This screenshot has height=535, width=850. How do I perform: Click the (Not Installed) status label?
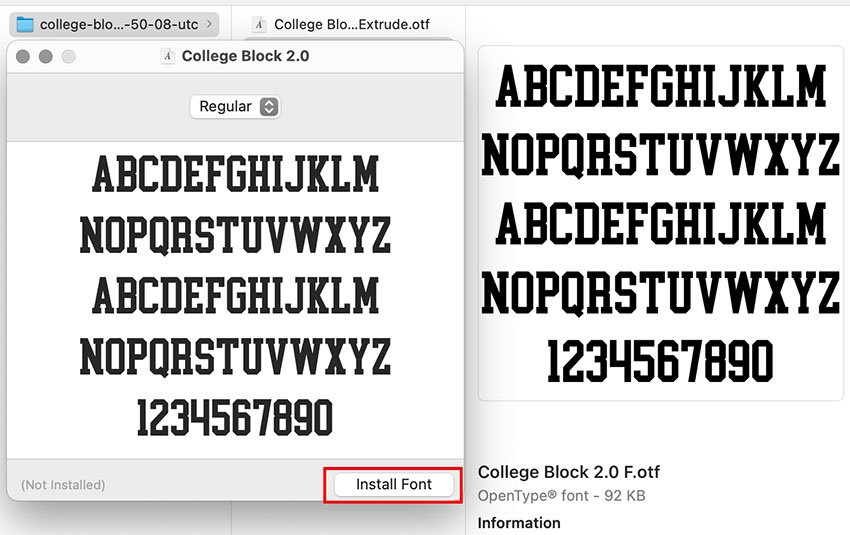tap(63, 485)
